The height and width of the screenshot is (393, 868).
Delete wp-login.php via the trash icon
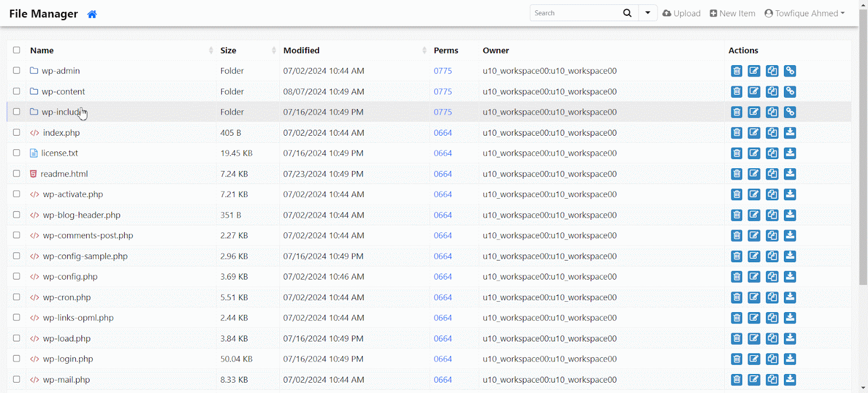point(737,359)
